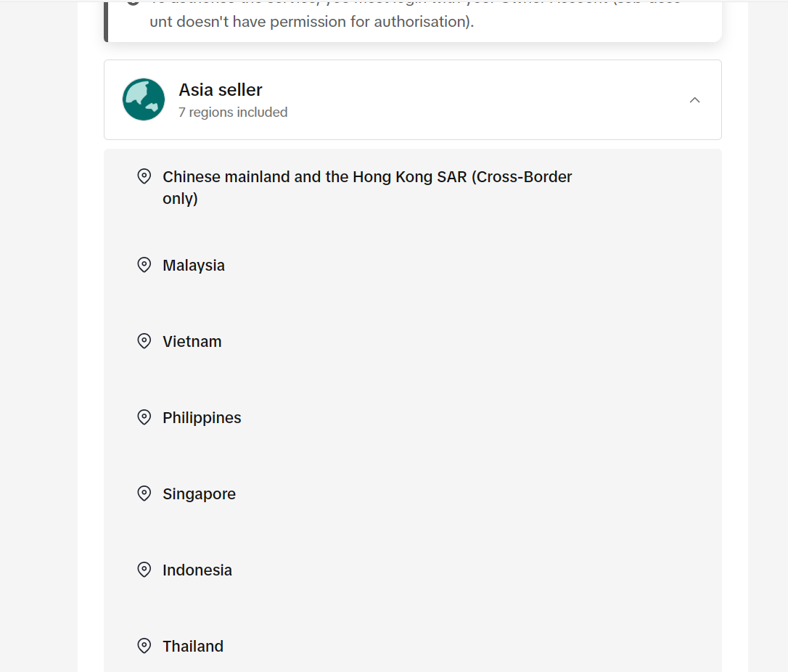
Task: Click the authorisation permission notice text
Action: pos(312,22)
